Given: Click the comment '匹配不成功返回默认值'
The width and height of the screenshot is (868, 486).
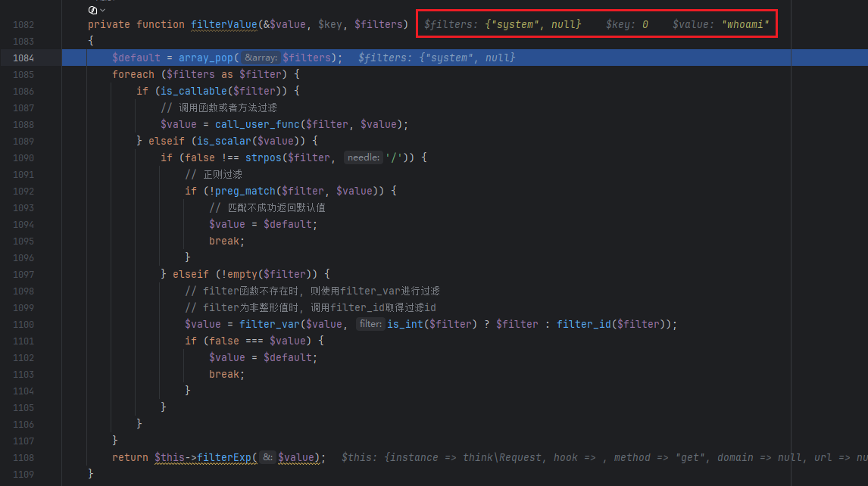Looking at the screenshot, I should point(267,207).
